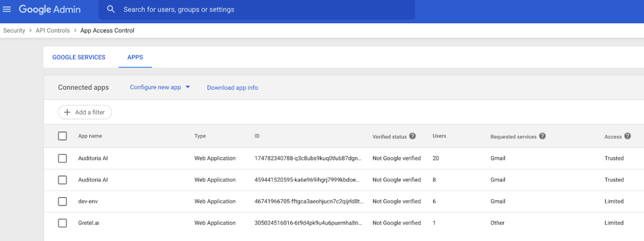Click the user count 8
644x241 pixels.
point(434,180)
